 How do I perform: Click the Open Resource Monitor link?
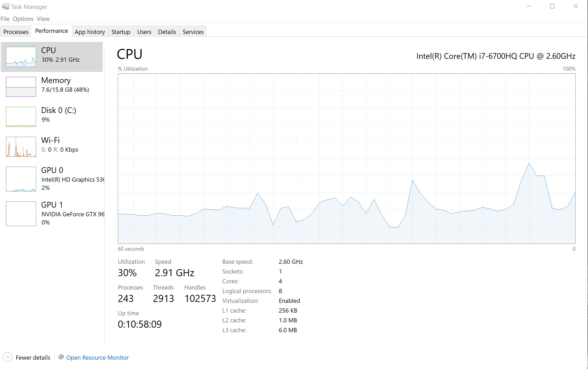[x=97, y=357]
